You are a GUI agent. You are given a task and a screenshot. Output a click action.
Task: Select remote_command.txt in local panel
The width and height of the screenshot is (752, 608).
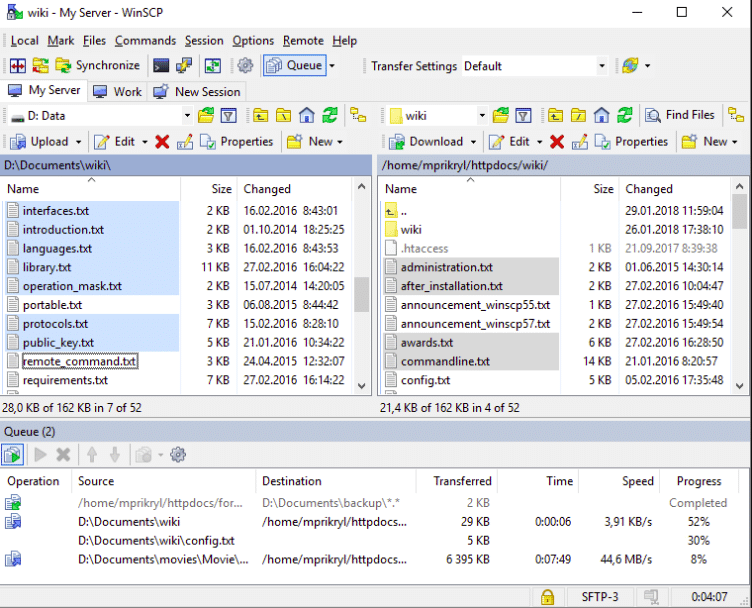[80, 361]
